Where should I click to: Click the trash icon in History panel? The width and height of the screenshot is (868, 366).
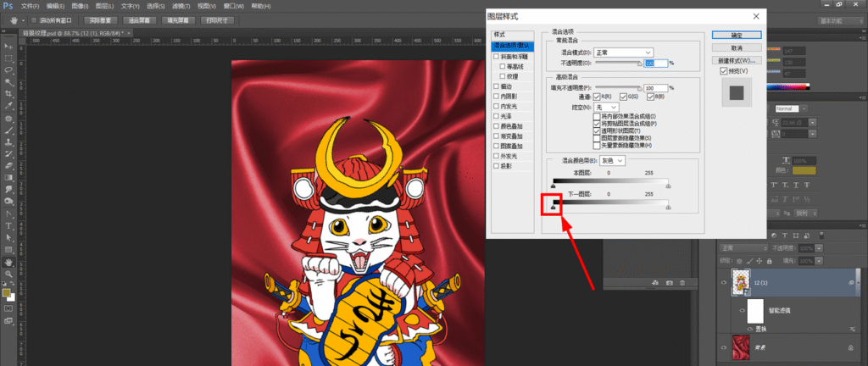tap(682, 282)
